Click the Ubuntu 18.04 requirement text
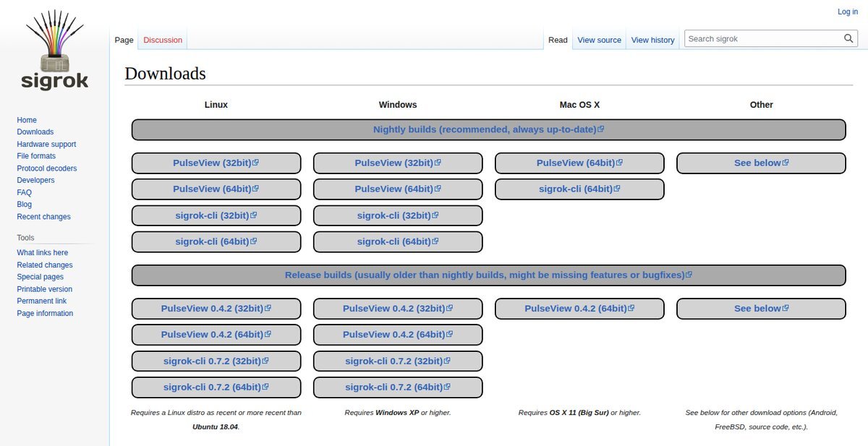The image size is (868, 446). click(215, 426)
